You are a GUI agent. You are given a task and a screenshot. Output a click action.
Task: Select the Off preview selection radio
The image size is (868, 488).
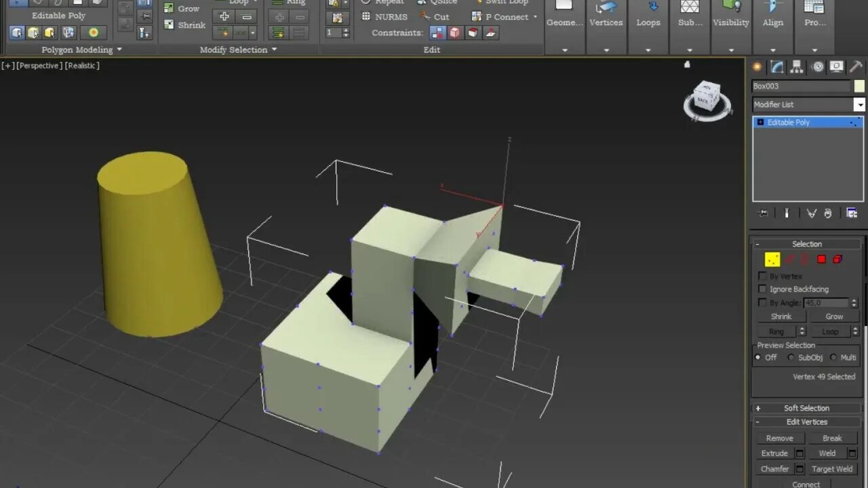pyautogui.click(x=758, y=357)
